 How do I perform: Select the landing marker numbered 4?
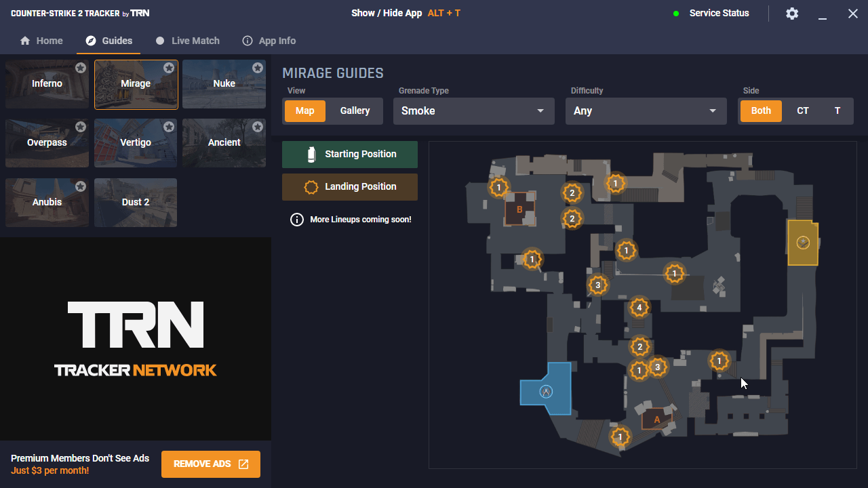coord(639,308)
